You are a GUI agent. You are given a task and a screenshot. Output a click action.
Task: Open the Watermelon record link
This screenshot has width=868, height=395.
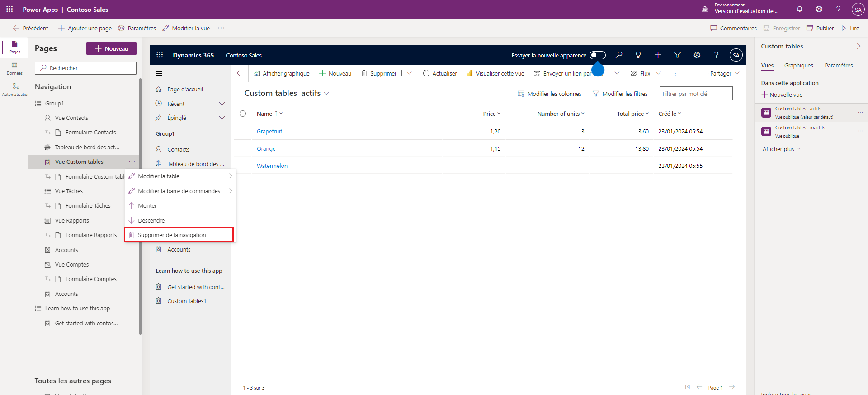272,166
